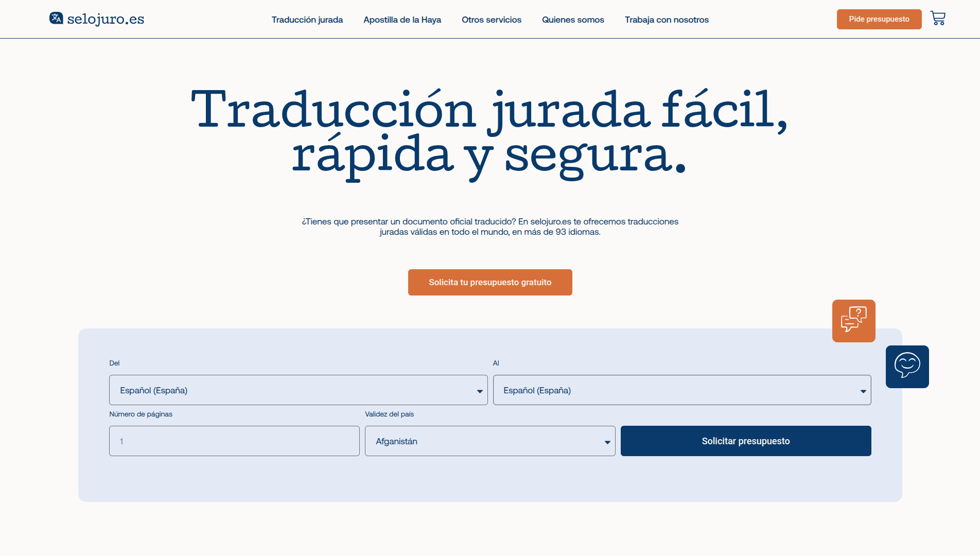Click the paragraph starting '¿Tienes que presentar un documento'

pyautogui.click(x=490, y=227)
